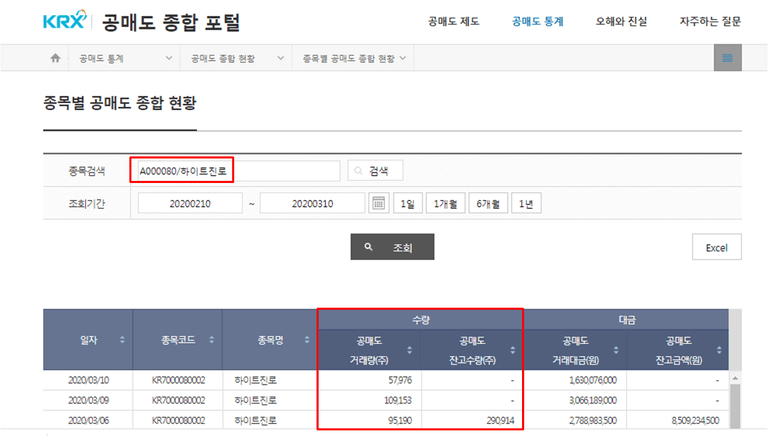Open the 공매도 통계 top menu
This screenshot has width=768, height=436.
537,22
